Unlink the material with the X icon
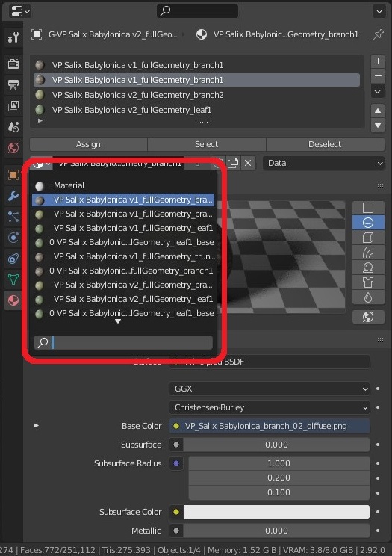Image resolution: width=392 pixels, height=556 pixels. pyautogui.click(x=248, y=163)
